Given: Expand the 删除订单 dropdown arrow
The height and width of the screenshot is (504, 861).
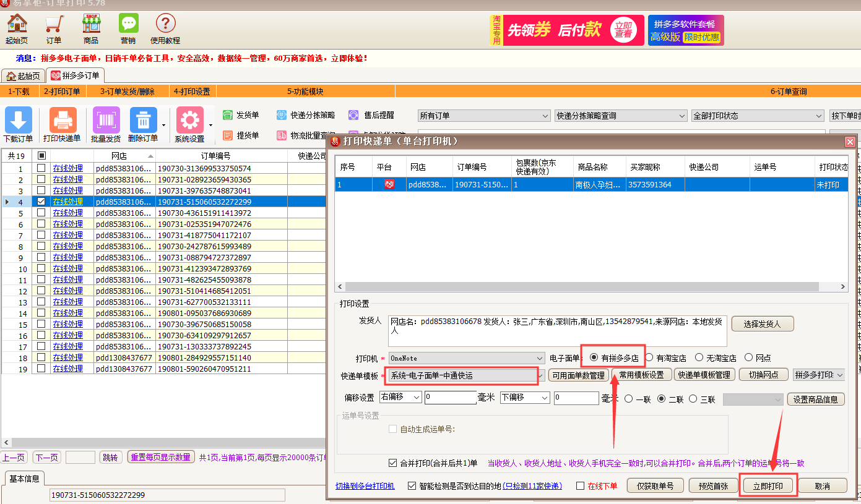Looking at the screenshot, I should 163,125.
